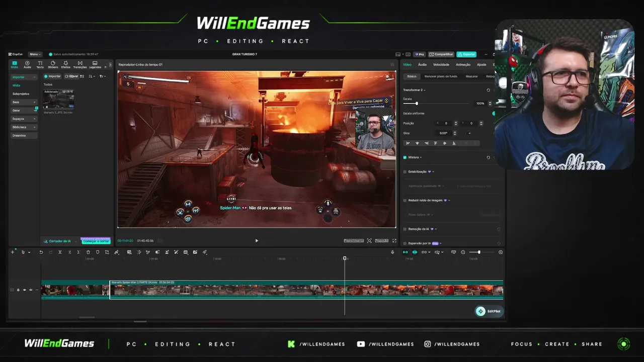Open the Mídia panel icon
Image resolution: width=644 pixels, height=362 pixels.
14,64
